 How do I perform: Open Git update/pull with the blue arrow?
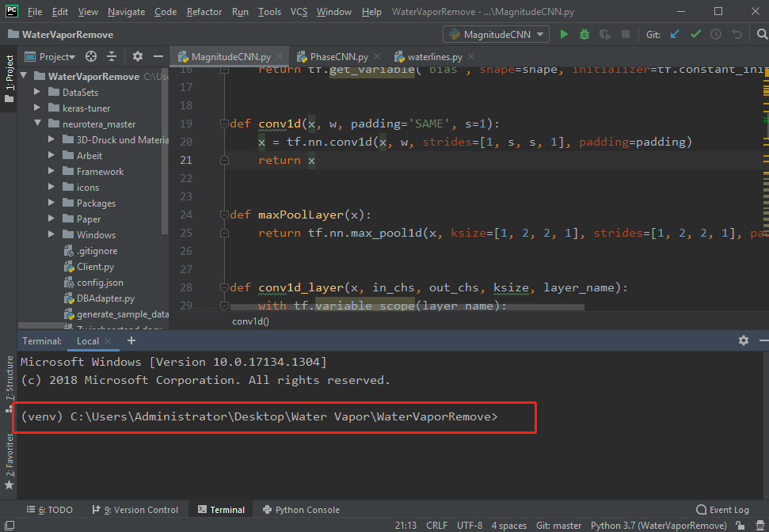point(675,34)
